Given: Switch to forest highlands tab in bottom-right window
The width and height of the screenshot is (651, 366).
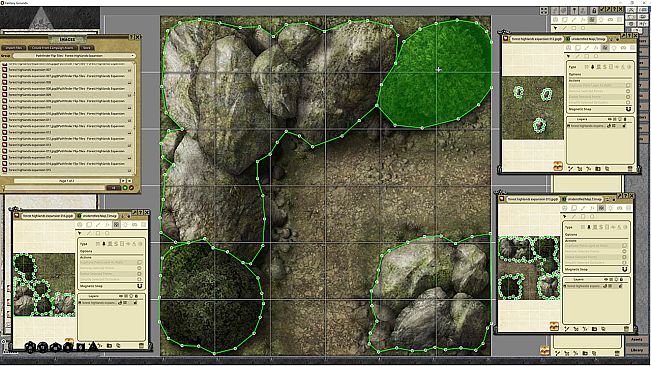Looking at the screenshot, I should 534,199.
